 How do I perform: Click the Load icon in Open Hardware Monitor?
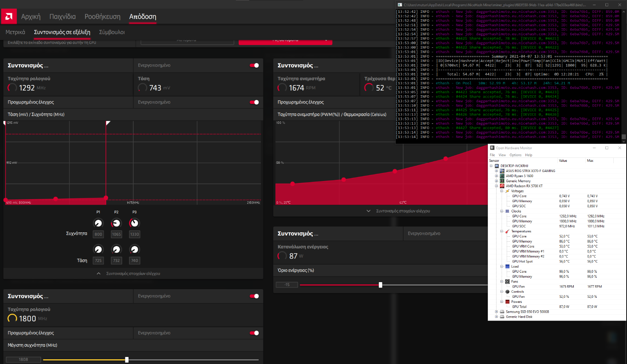[507, 266]
